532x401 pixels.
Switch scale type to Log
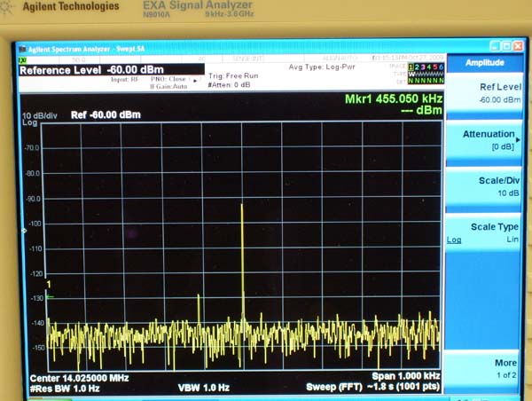454,240
